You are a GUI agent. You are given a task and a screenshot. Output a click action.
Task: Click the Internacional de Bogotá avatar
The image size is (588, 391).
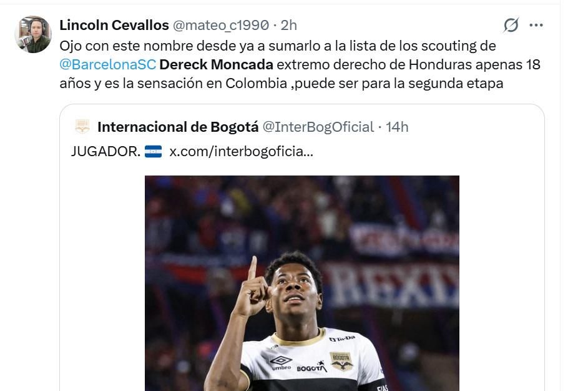(81, 127)
